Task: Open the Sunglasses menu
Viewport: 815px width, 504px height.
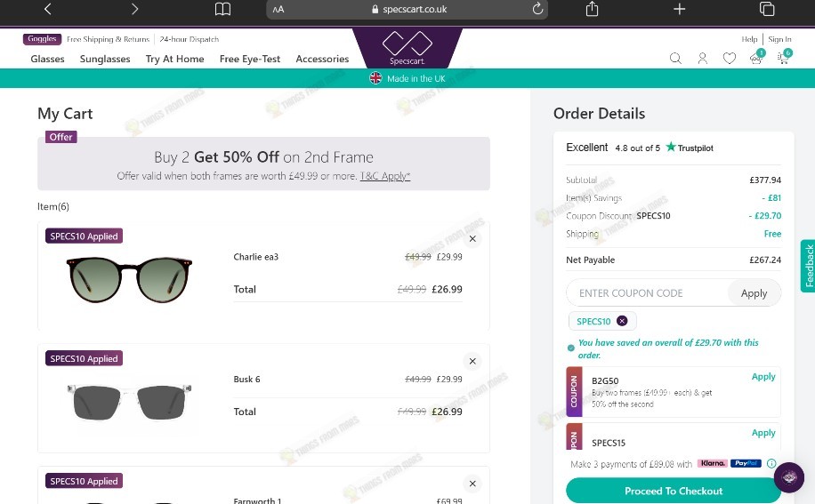Action: [105, 59]
